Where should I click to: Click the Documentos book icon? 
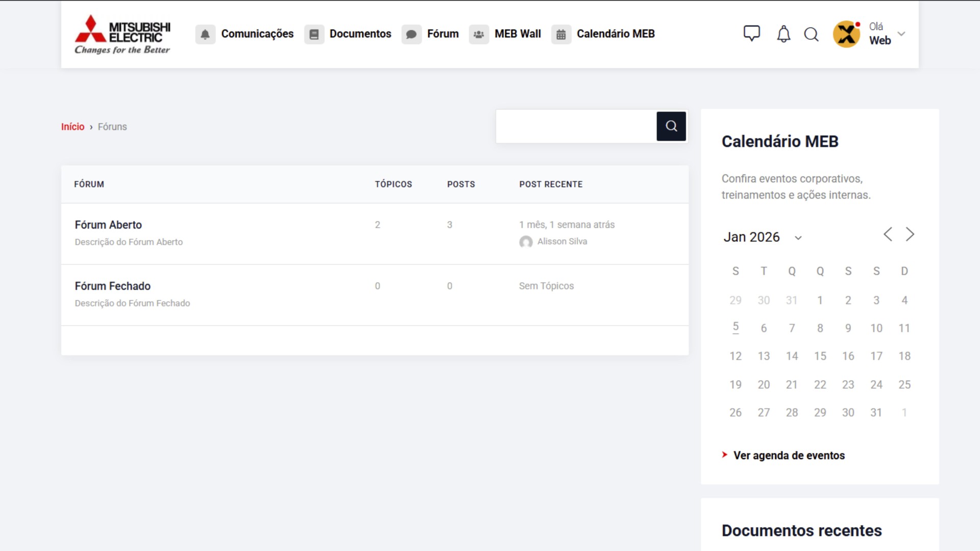314,34
